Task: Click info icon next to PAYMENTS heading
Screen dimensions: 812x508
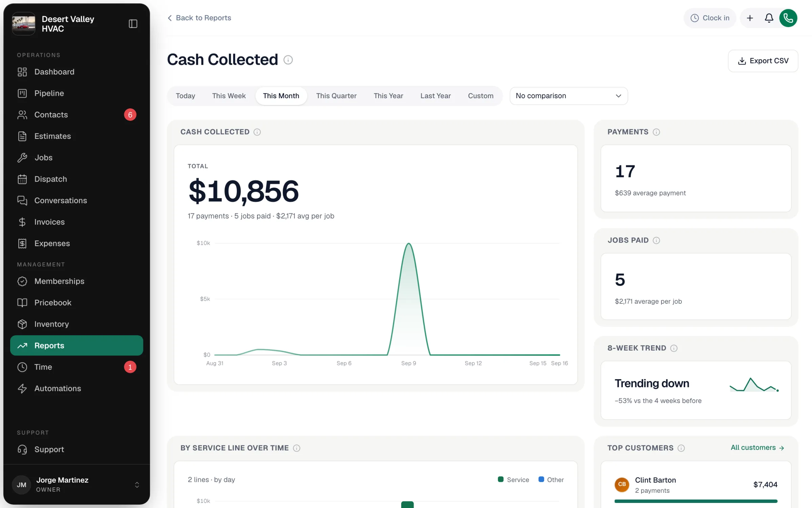Action: 656,132
